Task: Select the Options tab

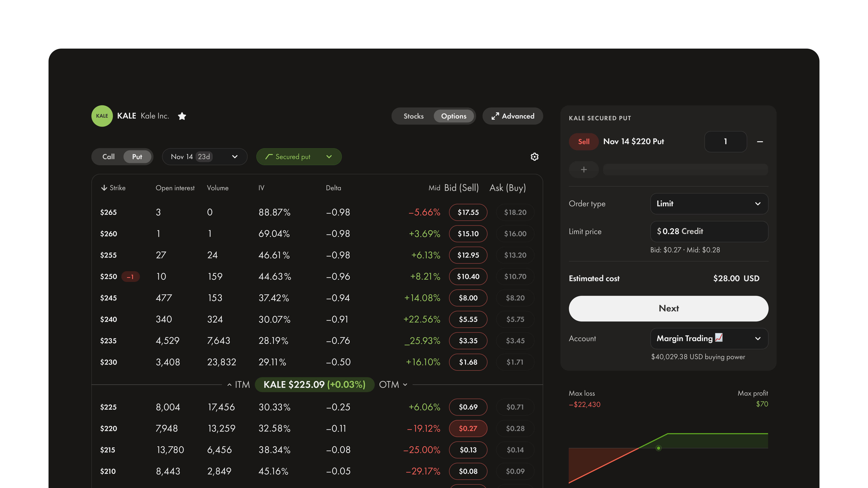Action: pyautogui.click(x=454, y=116)
